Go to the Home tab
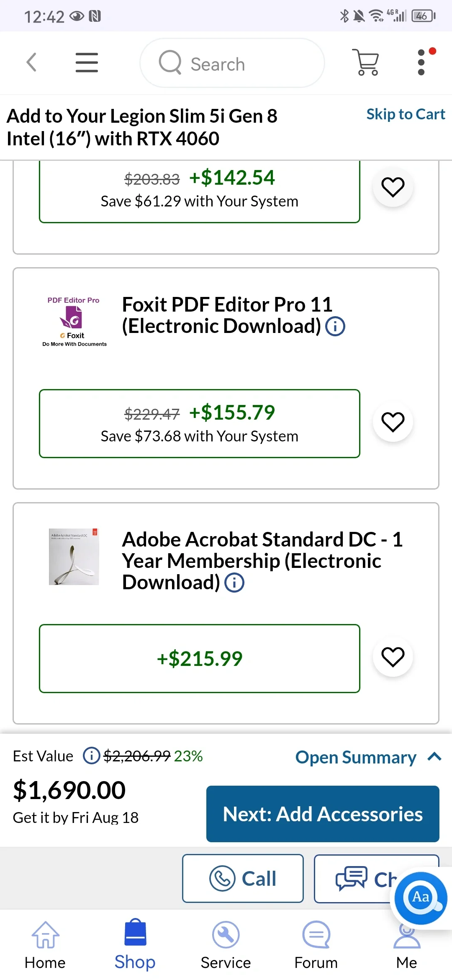Image resolution: width=452 pixels, height=980 pixels. coord(45,946)
